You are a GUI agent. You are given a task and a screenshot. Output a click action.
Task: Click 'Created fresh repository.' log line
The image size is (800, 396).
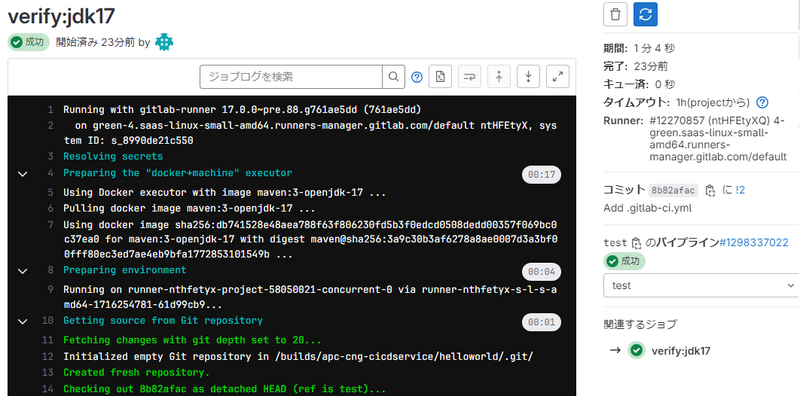click(x=136, y=373)
